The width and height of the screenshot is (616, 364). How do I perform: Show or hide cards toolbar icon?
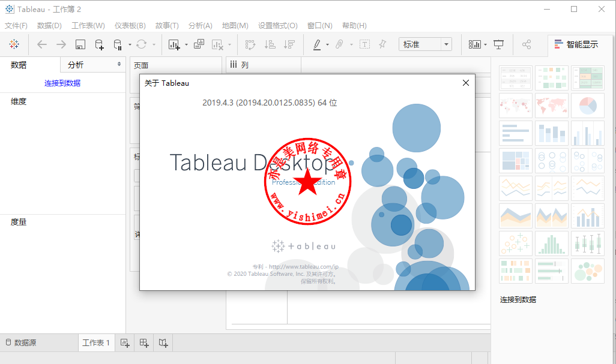[x=474, y=44]
